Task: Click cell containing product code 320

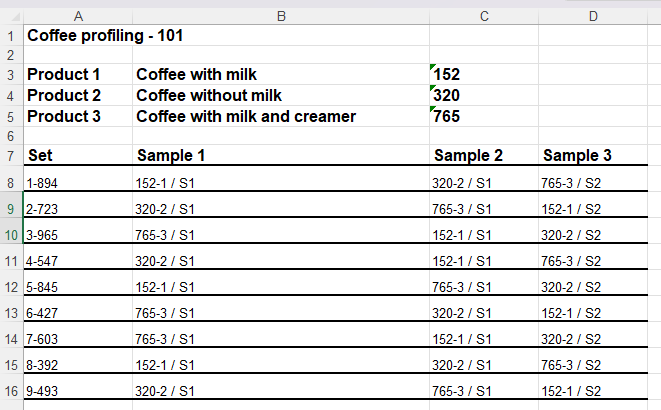Action: point(446,96)
